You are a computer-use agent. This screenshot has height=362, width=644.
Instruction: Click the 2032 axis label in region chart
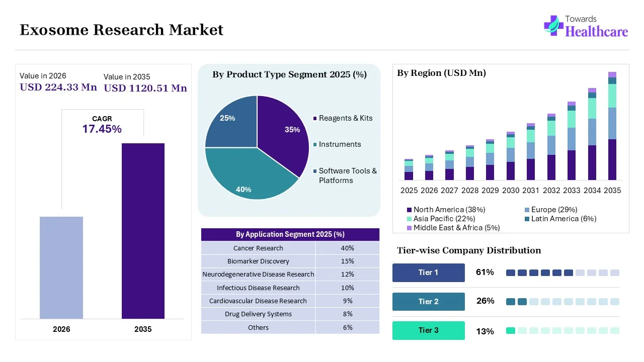551,191
